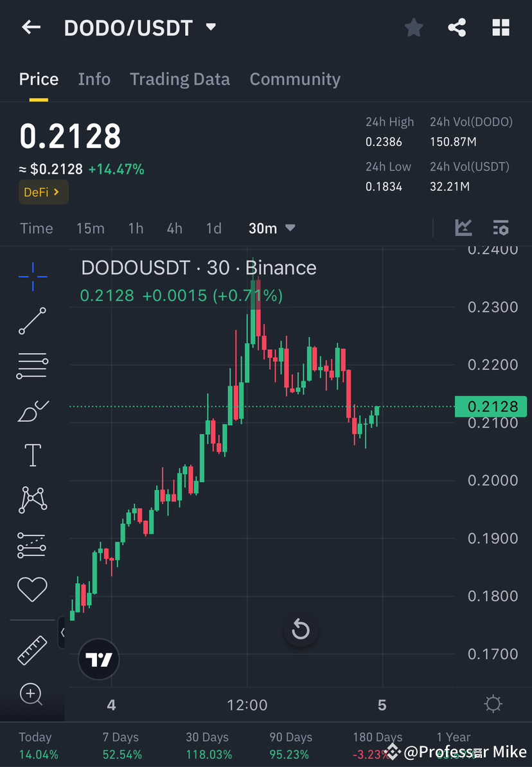Select the trend line drawing tool
This screenshot has height=767, width=532.
[32, 321]
